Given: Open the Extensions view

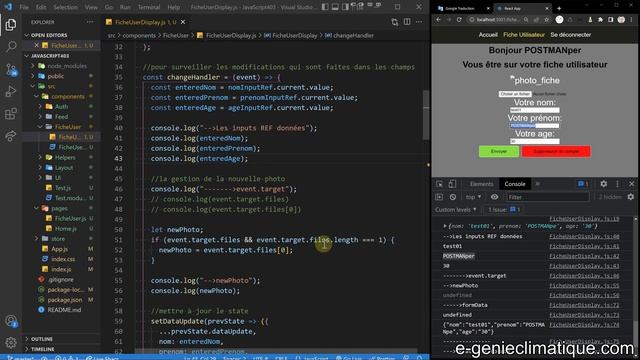Looking at the screenshot, I should tap(11, 113).
